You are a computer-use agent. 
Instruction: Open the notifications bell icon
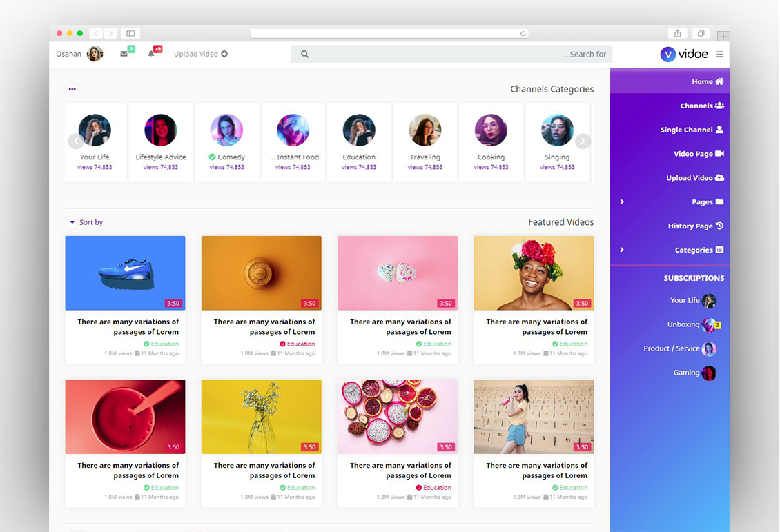click(151, 54)
